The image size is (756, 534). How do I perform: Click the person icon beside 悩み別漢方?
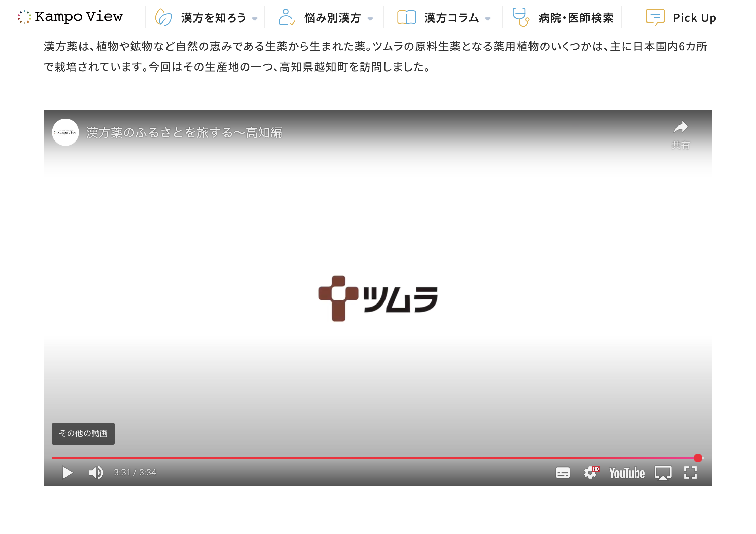tap(287, 17)
